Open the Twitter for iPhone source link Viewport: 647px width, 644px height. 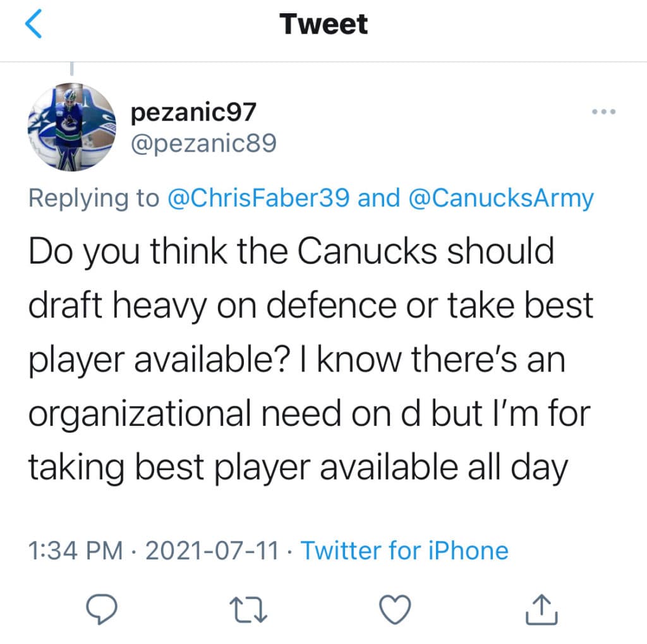(x=404, y=550)
